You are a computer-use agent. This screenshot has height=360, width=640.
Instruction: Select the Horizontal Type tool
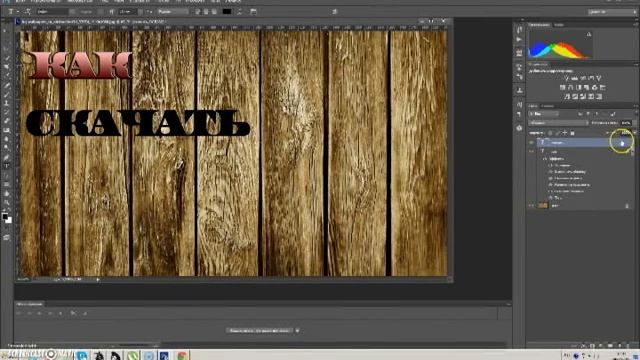click(7, 166)
